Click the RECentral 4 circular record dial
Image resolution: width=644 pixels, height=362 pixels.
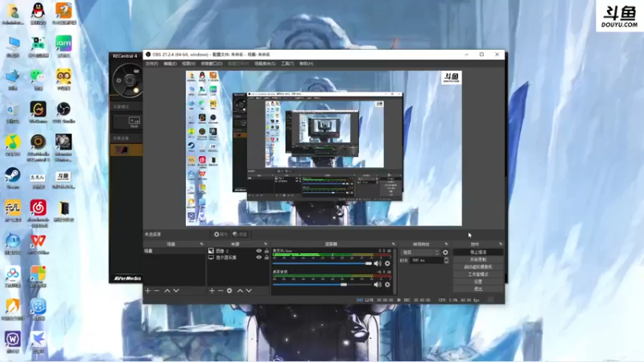click(129, 80)
